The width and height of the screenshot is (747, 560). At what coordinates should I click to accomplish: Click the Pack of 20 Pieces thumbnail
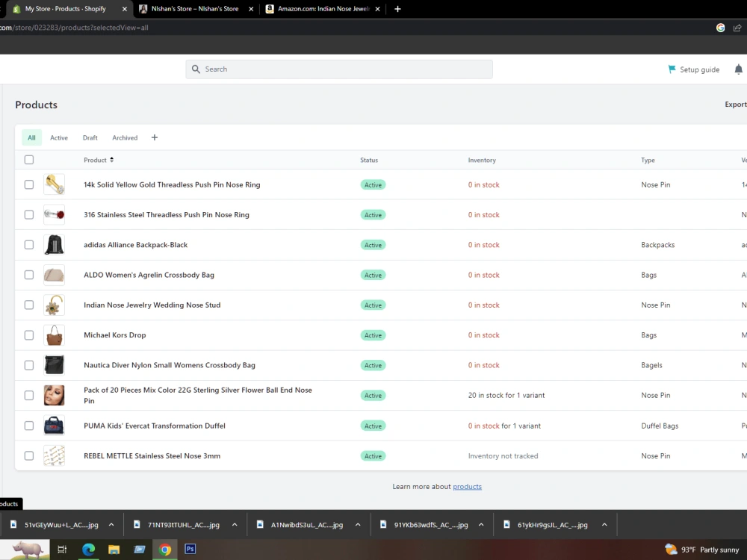(x=54, y=395)
